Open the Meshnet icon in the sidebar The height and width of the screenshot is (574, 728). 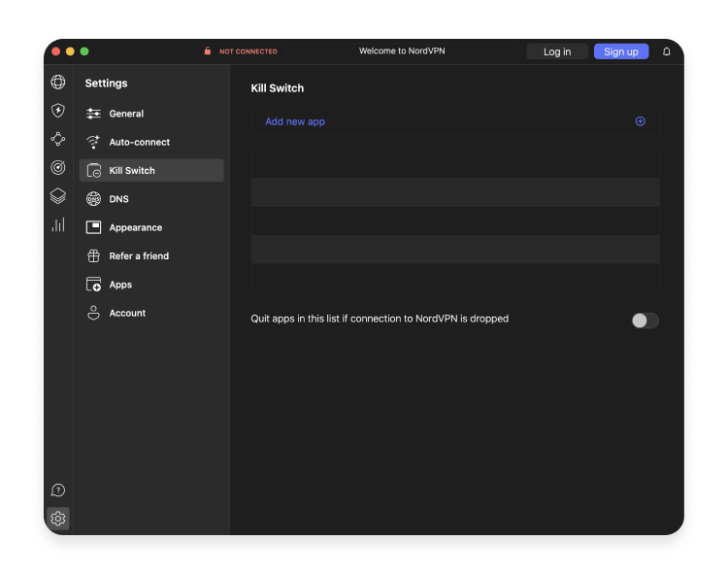[58, 139]
